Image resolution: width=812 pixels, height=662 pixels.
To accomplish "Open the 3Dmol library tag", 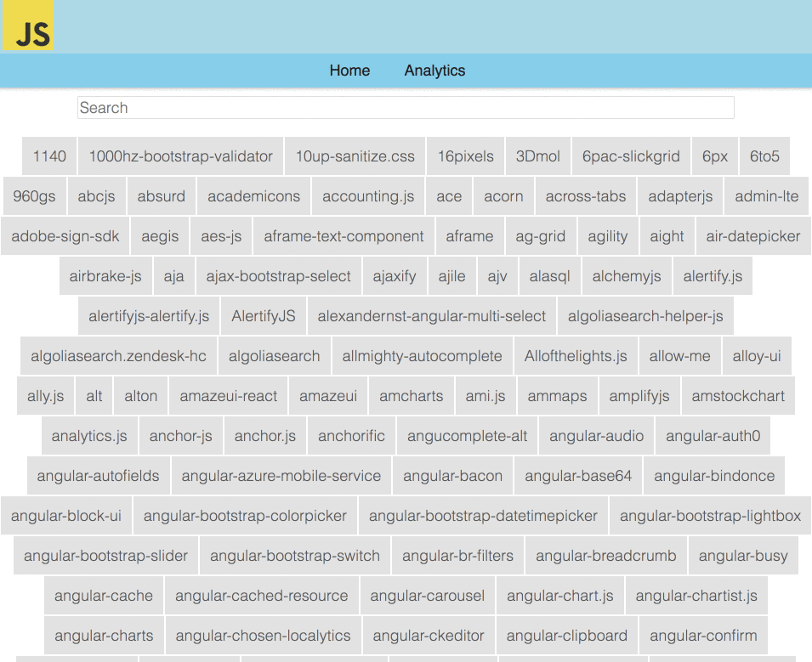I will tap(538, 156).
